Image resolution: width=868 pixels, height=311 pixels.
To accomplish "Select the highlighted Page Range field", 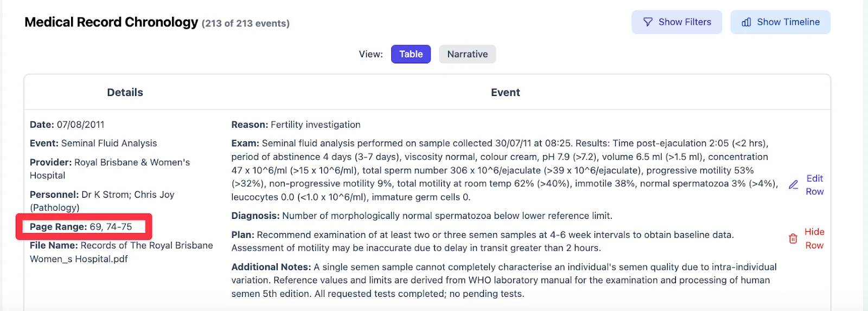I will [x=81, y=227].
